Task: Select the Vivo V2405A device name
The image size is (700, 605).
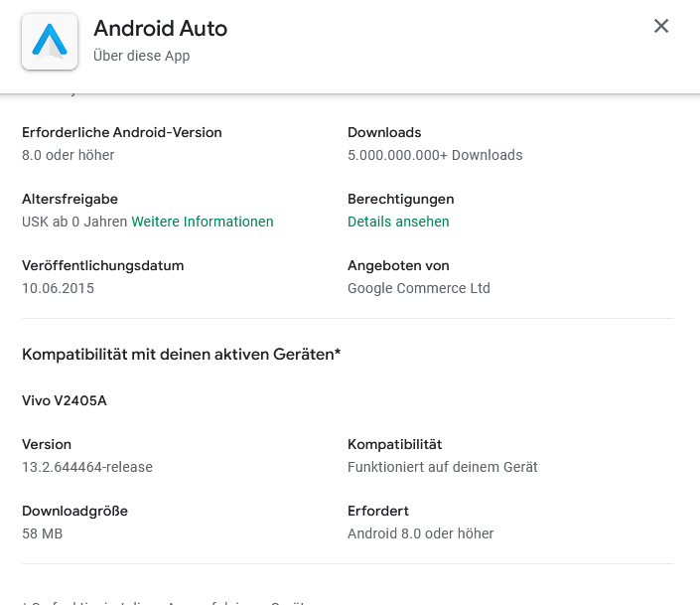Action: [x=64, y=401]
